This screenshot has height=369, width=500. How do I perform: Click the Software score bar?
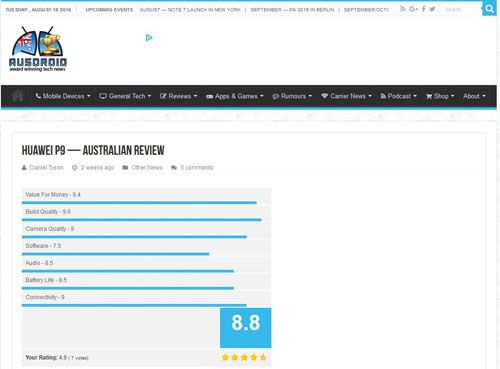pos(115,254)
